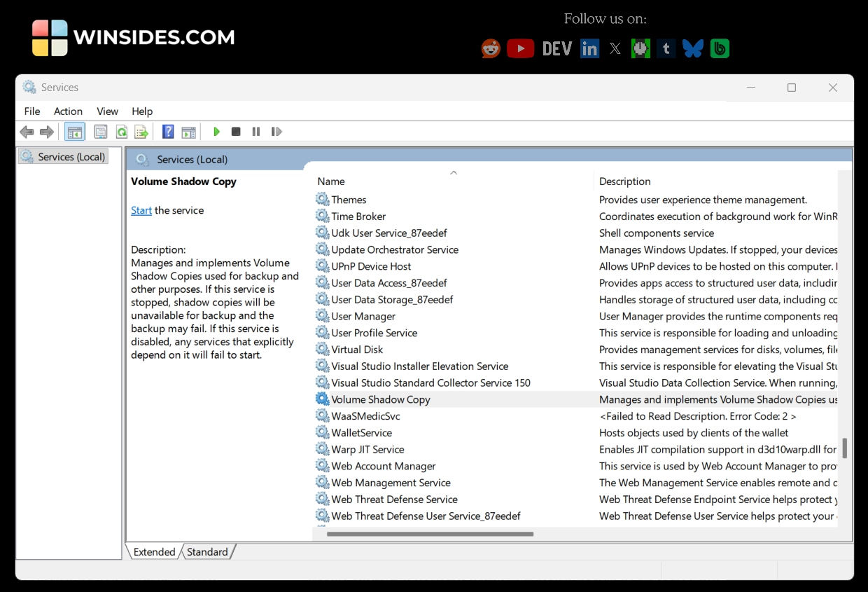868x592 pixels.
Task: Open the View menu
Action: (107, 111)
